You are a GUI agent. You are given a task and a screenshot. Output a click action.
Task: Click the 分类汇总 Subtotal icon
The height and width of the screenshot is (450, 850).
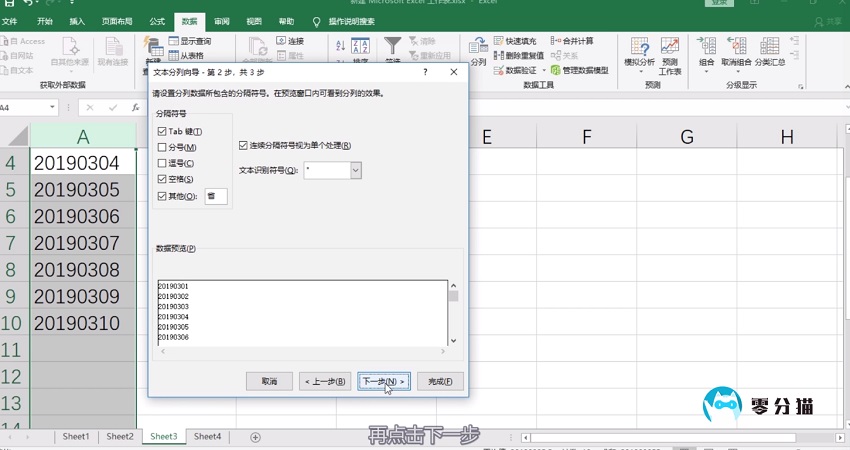pyautogui.click(x=769, y=52)
